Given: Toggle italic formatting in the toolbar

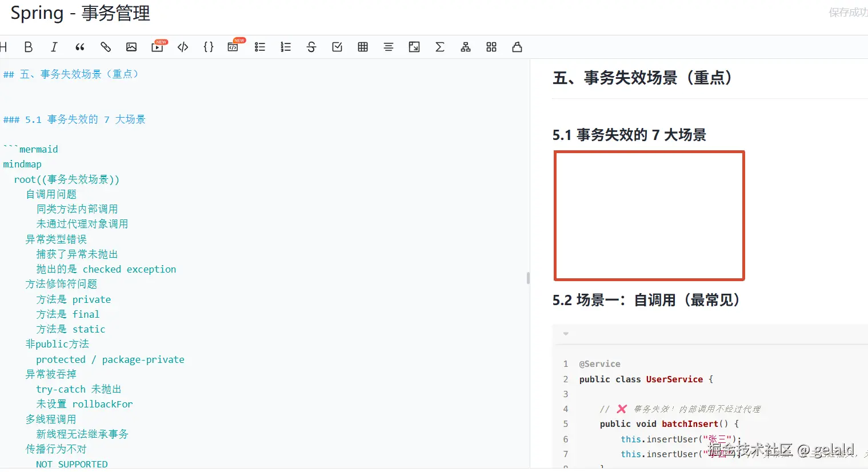Looking at the screenshot, I should coord(54,47).
